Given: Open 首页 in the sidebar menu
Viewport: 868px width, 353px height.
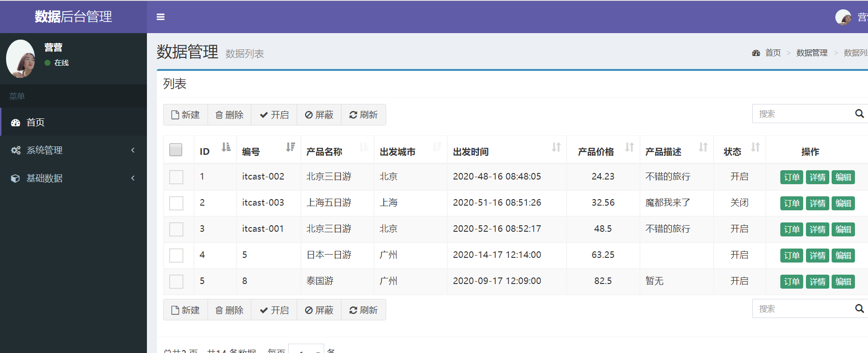Looking at the screenshot, I should pos(35,122).
